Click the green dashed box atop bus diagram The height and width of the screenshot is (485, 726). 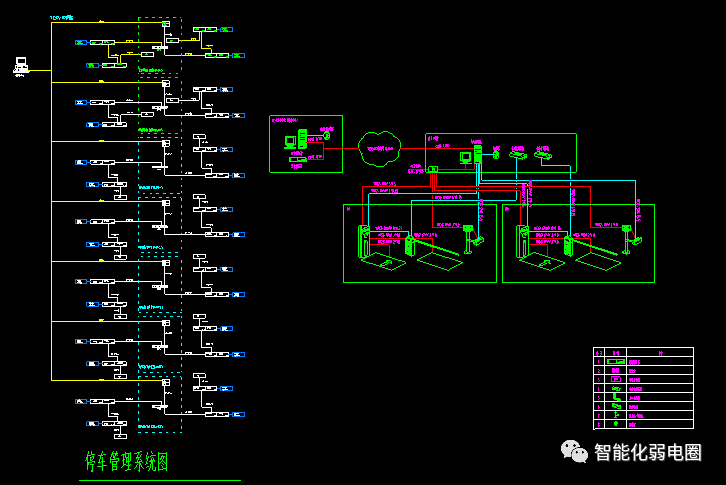pos(160,45)
